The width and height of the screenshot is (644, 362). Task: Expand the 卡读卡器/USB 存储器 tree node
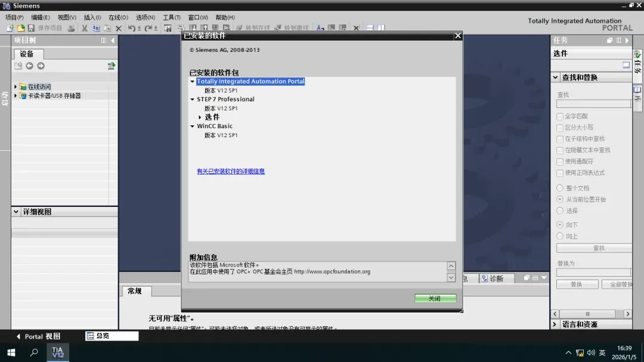(x=16, y=96)
